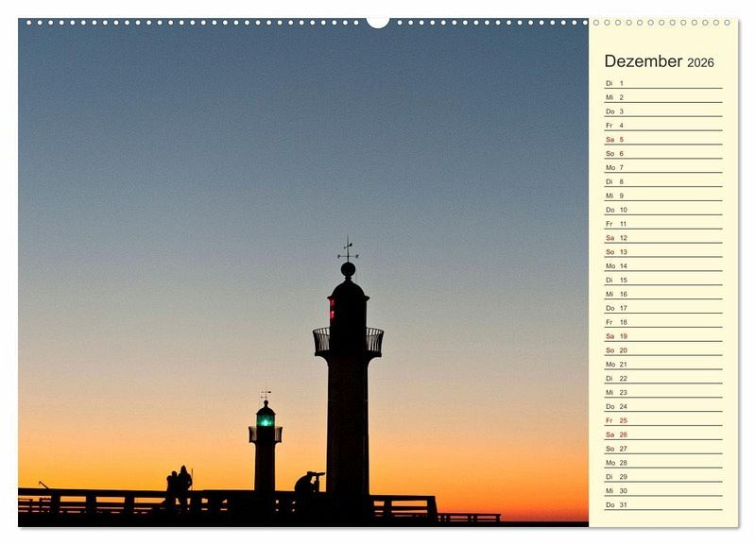Select the Sa 12 date entry

pyautogui.click(x=662, y=238)
